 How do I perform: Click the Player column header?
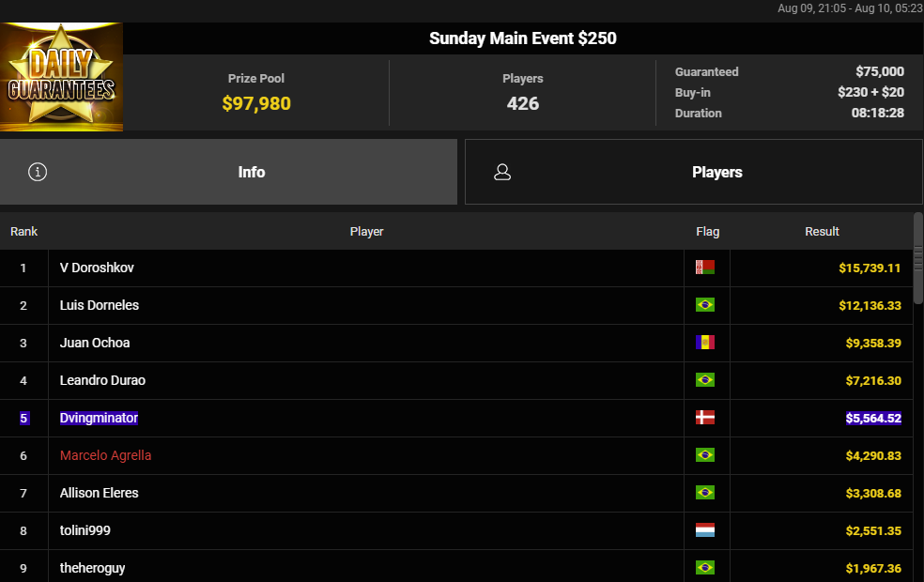366,232
